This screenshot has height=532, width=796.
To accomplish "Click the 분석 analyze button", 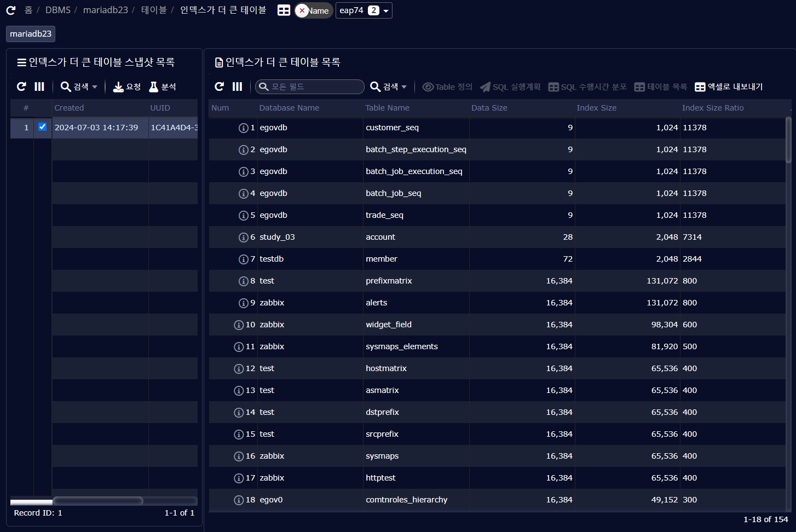I will [163, 86].
